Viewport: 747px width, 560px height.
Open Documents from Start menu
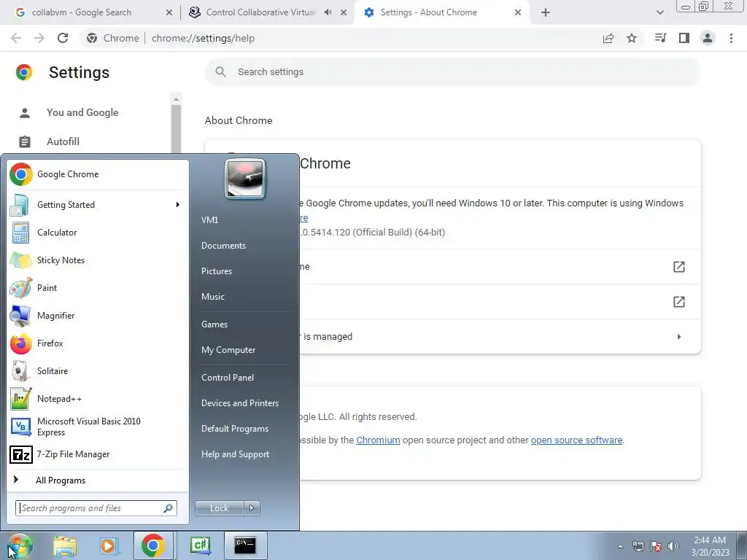[245, 246]
